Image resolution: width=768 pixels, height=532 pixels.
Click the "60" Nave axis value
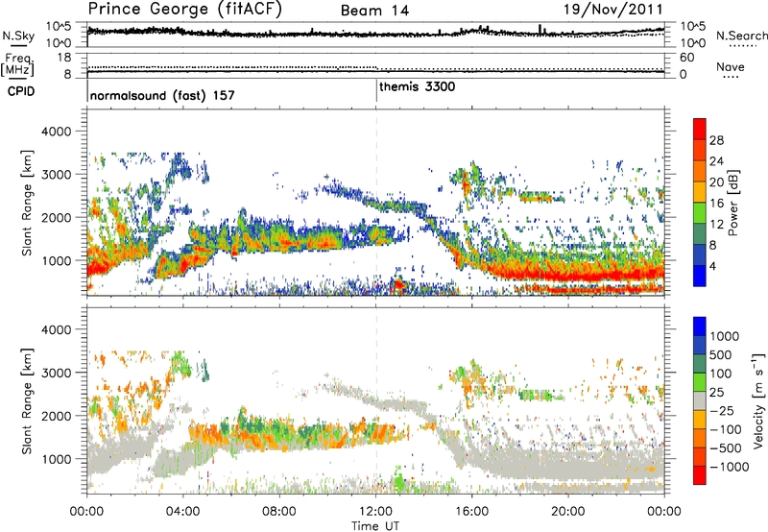click(687, 58)
